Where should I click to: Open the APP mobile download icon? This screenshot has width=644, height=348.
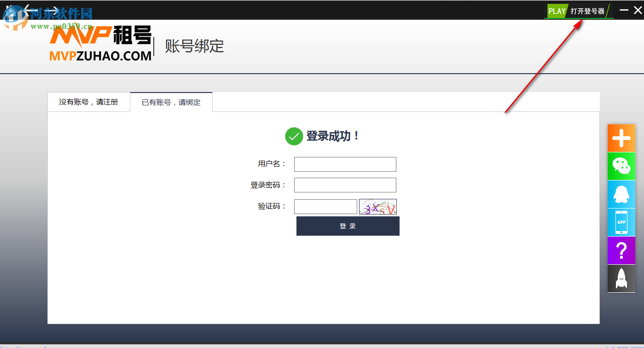pyautogui.click(x=621, y=222)
